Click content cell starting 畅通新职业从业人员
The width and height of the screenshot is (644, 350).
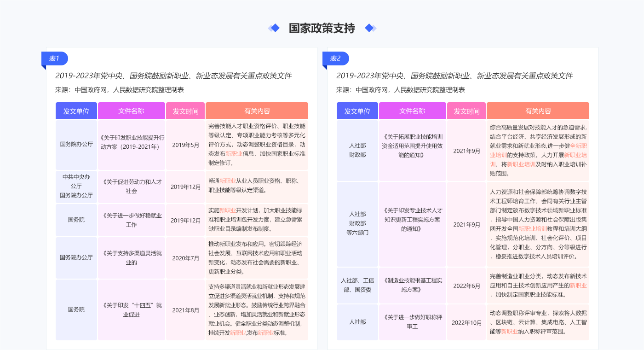coord(257,187)
